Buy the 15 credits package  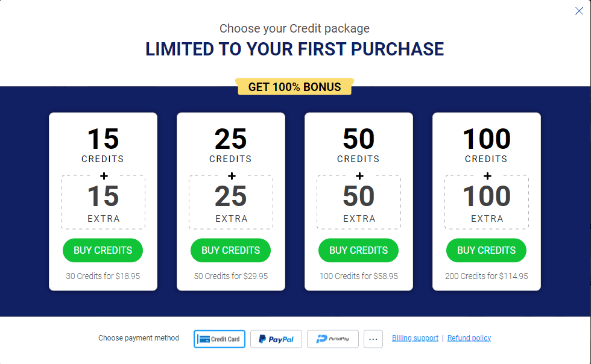(103, 250)
